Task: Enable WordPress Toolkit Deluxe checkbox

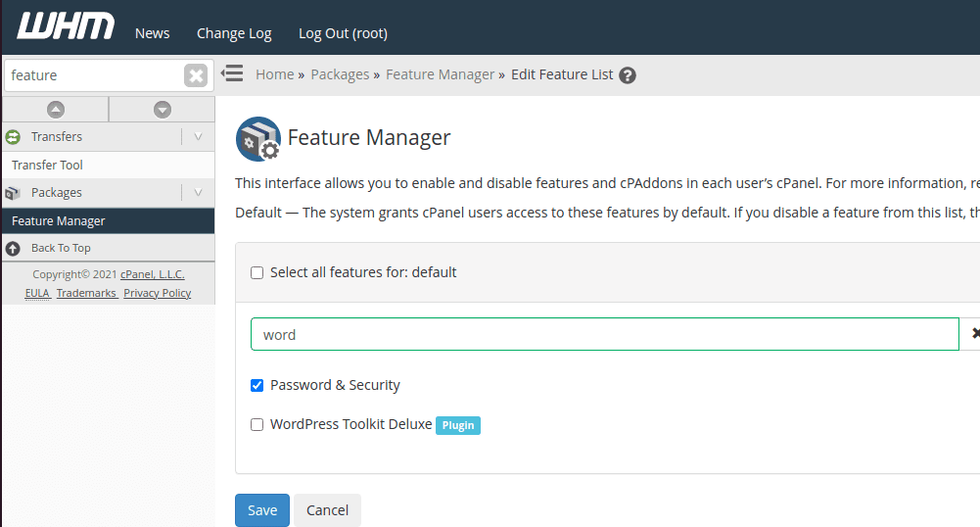Action: tap(257, 425)
